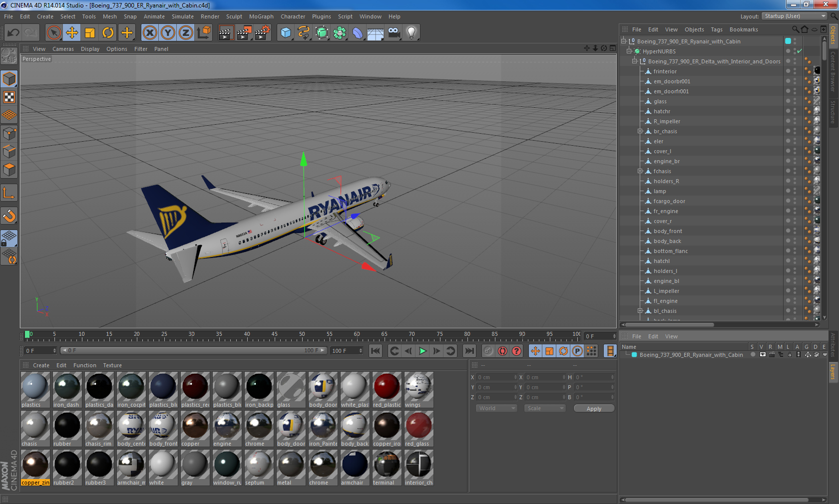The width and height of the screenshot is (839, 504).
Task: Open the Simulate menu
Action: [183, 16]
